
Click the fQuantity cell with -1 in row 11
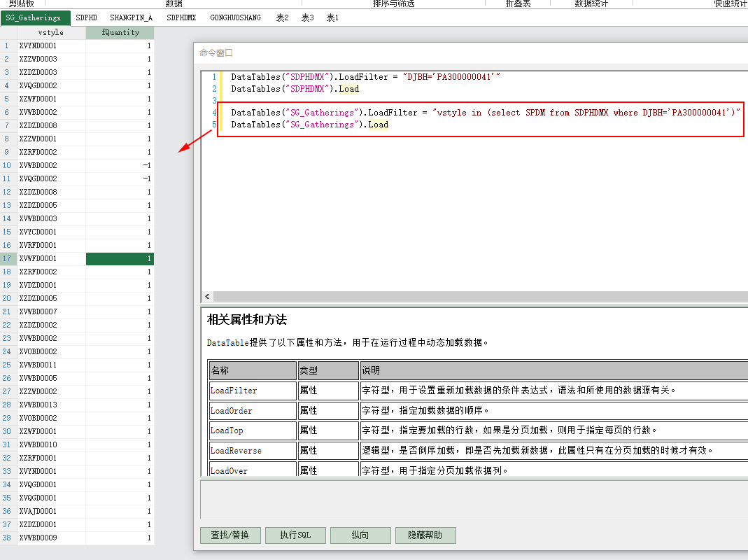click(120, 179)
